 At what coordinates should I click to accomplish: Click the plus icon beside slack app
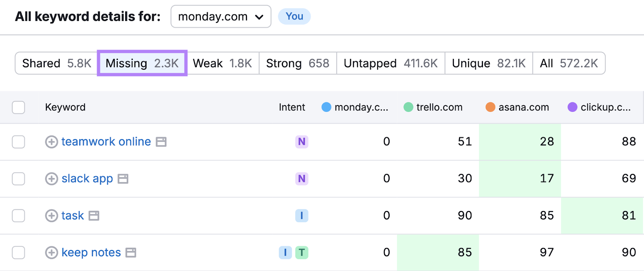[51, 179]
